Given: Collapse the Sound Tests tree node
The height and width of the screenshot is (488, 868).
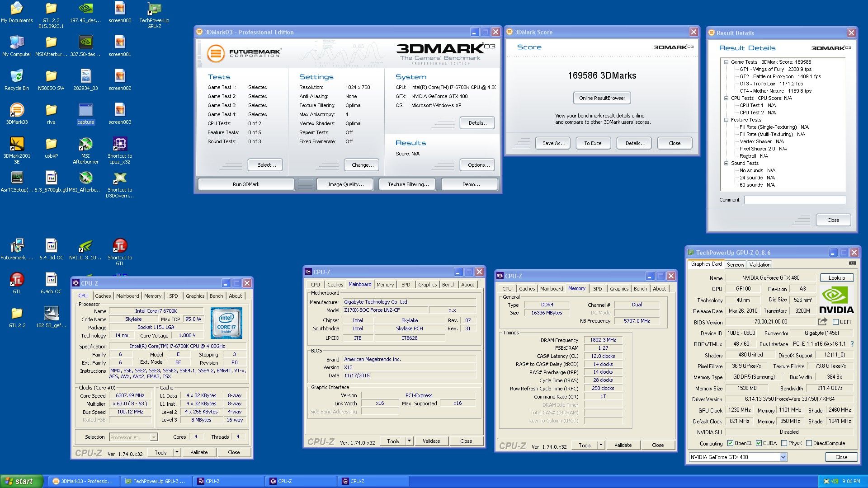Looking at the screenshot, I should point(726,163).
